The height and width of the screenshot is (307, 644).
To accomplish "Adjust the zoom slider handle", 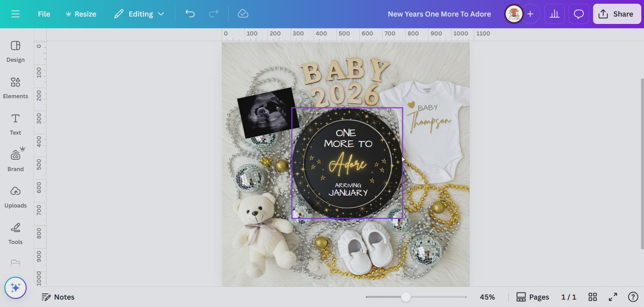I will click(x=406, y=297).
